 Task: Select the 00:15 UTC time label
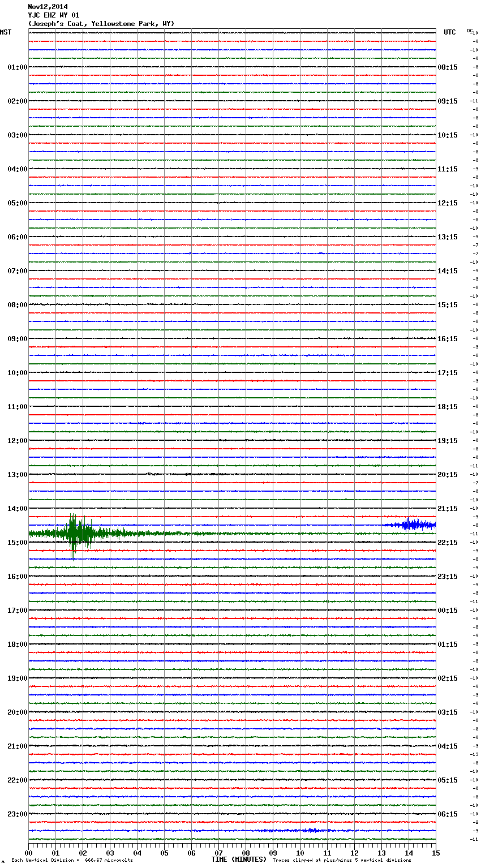coord(448,611)
